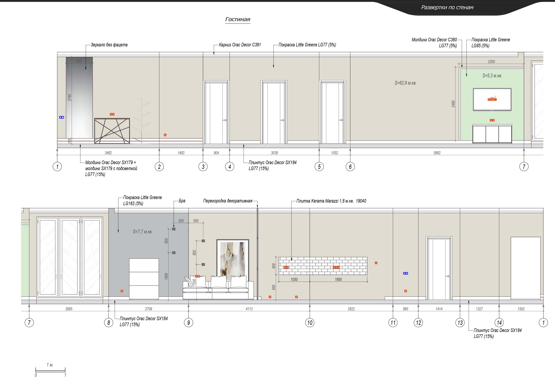Select the 'Гостиная' room heading
This screenshot has width=555, height=392.
[x=238, y=19]
